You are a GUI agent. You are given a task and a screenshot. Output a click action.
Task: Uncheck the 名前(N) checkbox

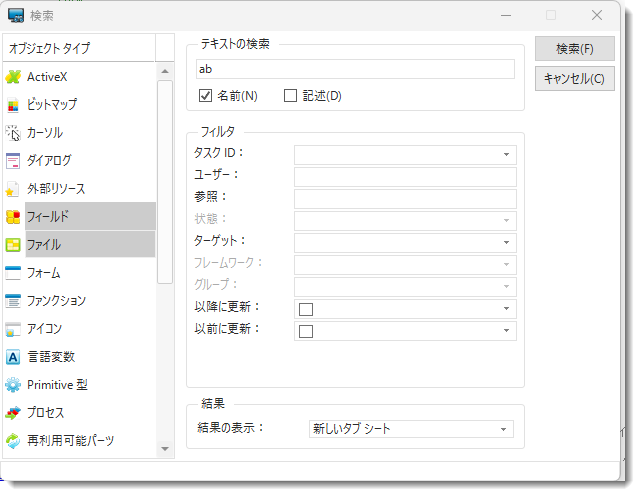point(206,96)
